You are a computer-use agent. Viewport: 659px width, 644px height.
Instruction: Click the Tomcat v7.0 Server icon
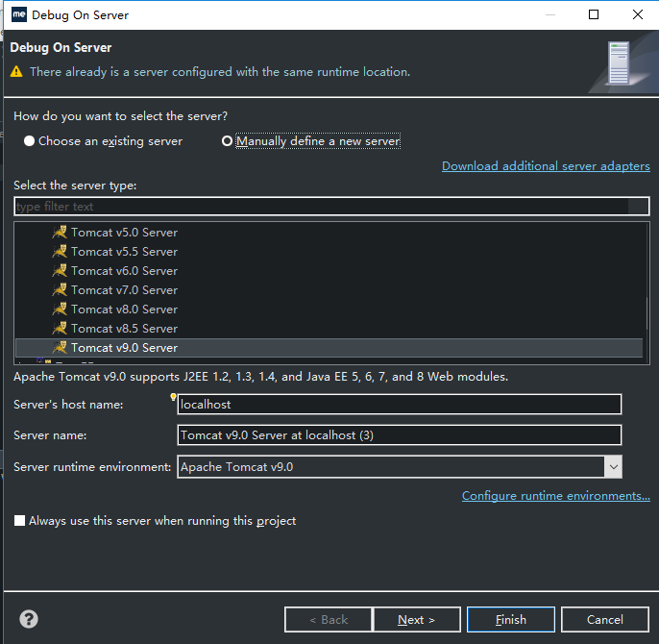pos(60,290)
